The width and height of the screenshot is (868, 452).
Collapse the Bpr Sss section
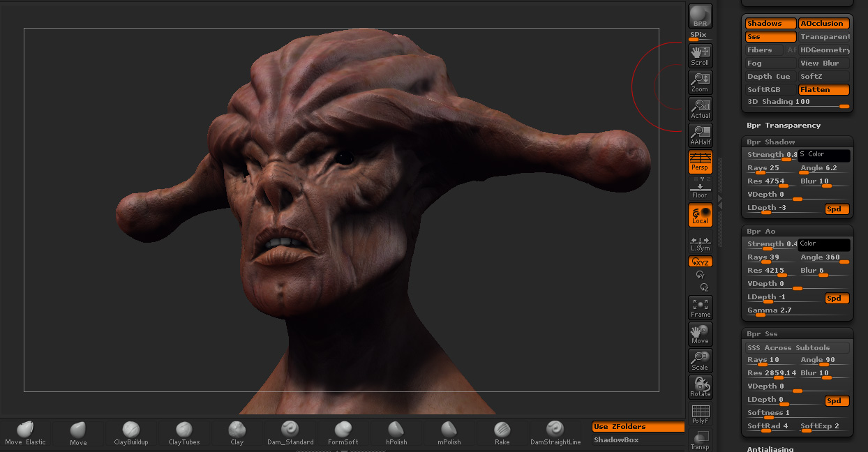click(762, 334)
